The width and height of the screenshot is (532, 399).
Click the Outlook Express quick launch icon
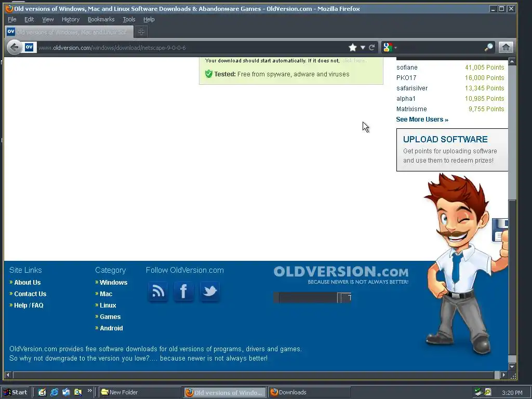(66, 392)
